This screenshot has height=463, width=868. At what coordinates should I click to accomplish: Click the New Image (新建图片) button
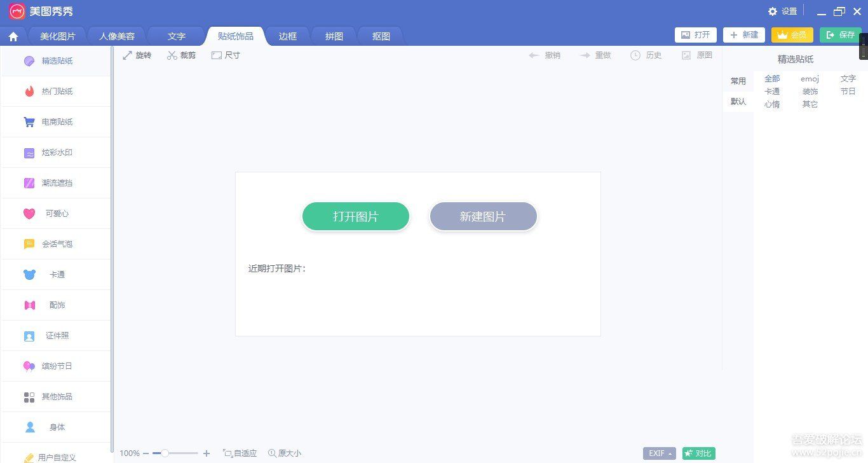(x=483, y=216)
